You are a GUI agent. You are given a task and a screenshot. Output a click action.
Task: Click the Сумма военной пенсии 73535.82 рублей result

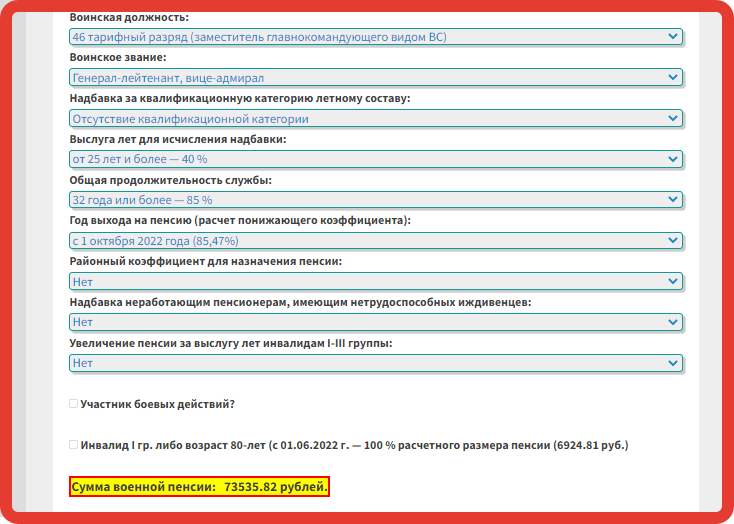199,487
